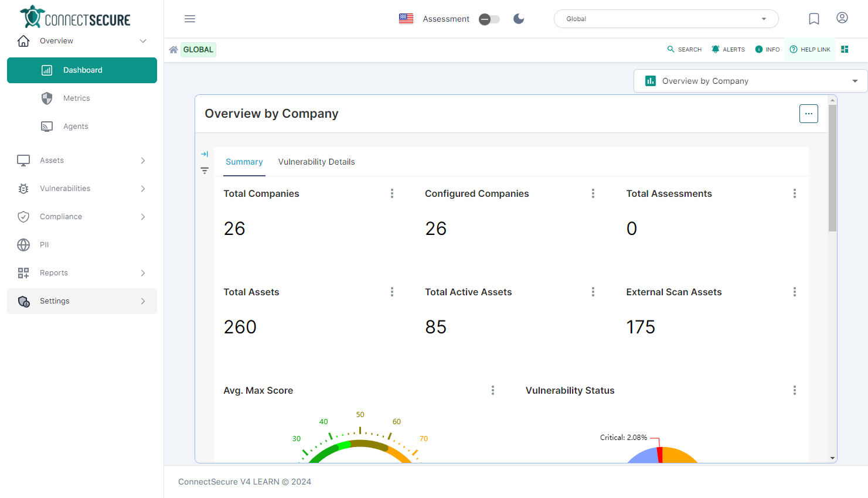Viewport: 868px width, 498px height.
Task: Open Total Companies three-dot options
Action: coord(392,193)
